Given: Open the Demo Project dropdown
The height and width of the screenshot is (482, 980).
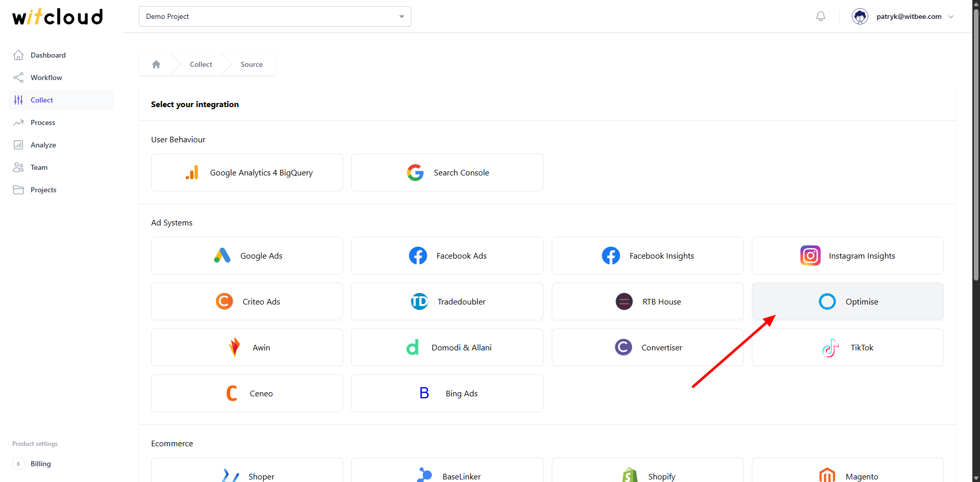Looking at the screenshot, I should [275, 16].
